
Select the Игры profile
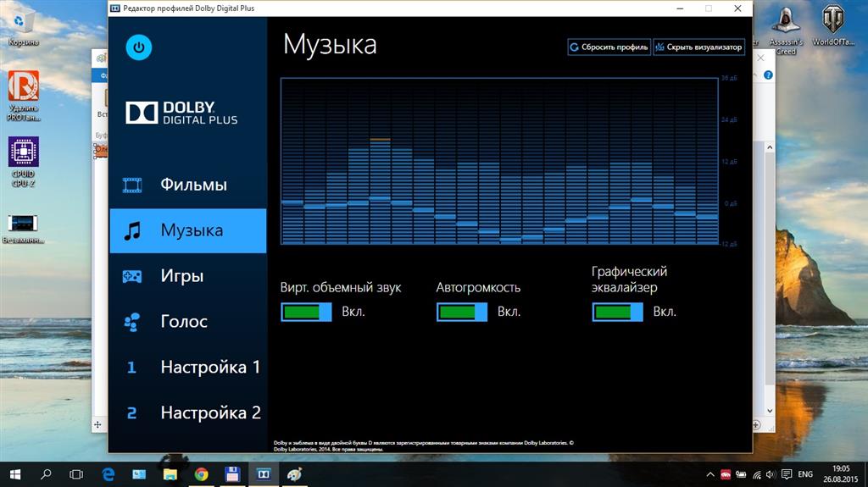pos(187,276)
